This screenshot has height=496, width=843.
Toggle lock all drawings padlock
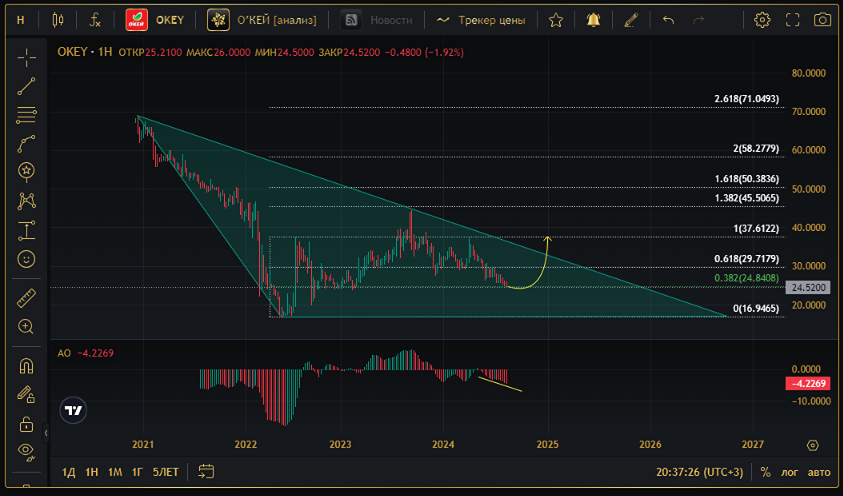(26, 423)
